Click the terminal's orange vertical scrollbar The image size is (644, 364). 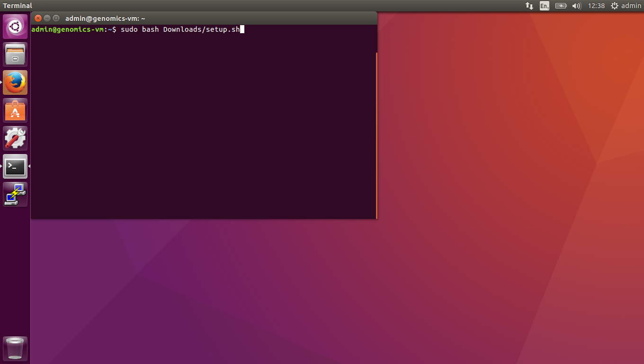click(x=376, y=135)
